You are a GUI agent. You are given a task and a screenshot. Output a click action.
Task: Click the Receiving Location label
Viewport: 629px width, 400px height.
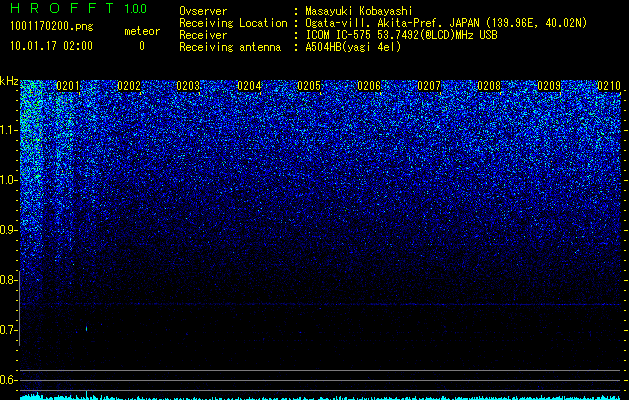click(x=233, y=23)
